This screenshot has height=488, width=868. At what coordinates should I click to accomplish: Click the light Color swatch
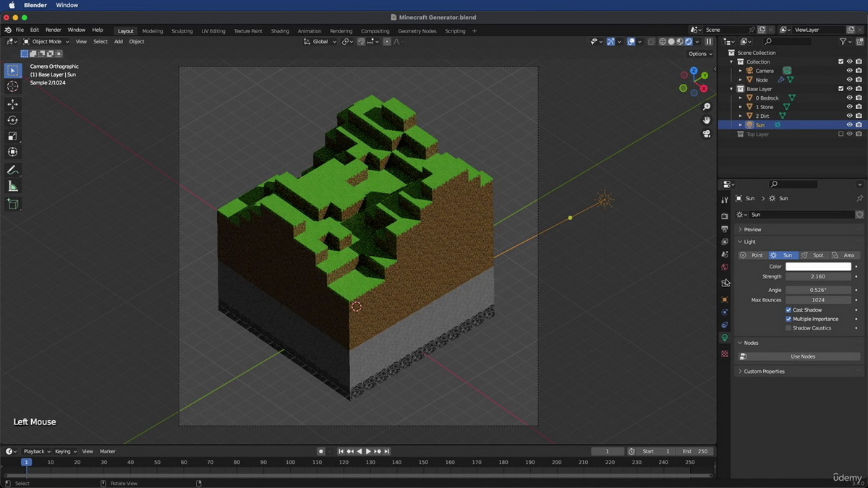818,267
